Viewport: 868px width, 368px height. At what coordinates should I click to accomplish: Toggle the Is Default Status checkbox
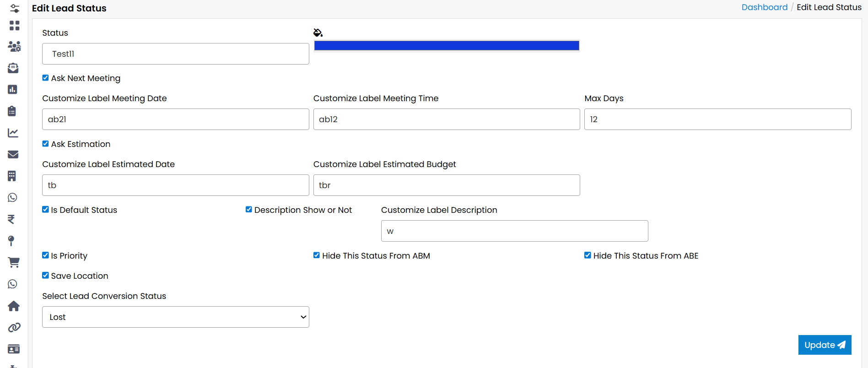pyautogui.click(x=45, y=210)
